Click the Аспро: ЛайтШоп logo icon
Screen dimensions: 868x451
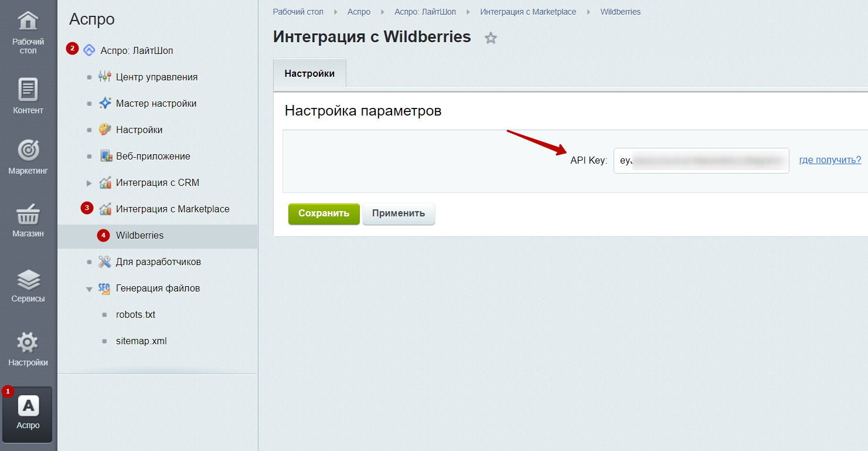click(x=89, y=50)
